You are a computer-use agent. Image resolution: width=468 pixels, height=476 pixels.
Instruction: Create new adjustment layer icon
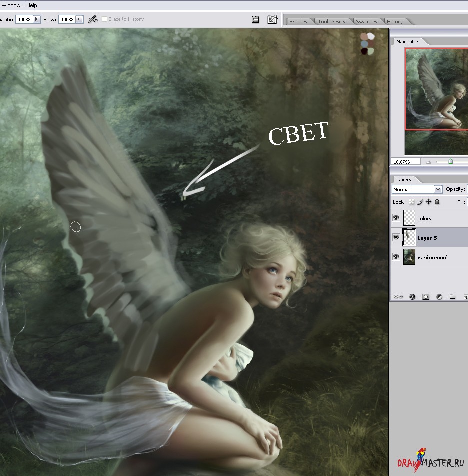point(439,297)
